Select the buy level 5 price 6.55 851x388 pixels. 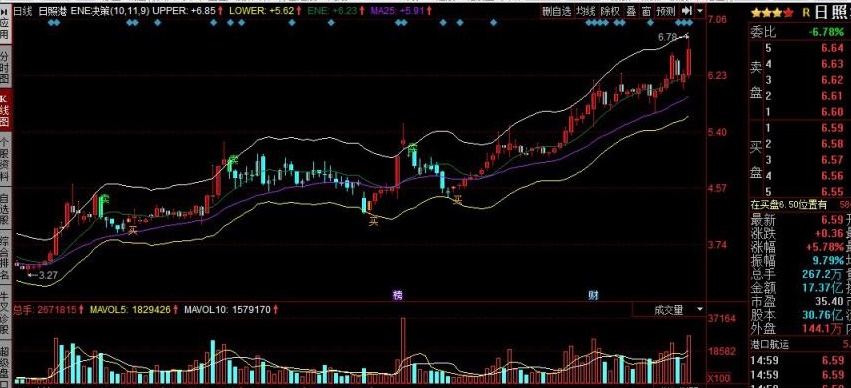[832, 192]
